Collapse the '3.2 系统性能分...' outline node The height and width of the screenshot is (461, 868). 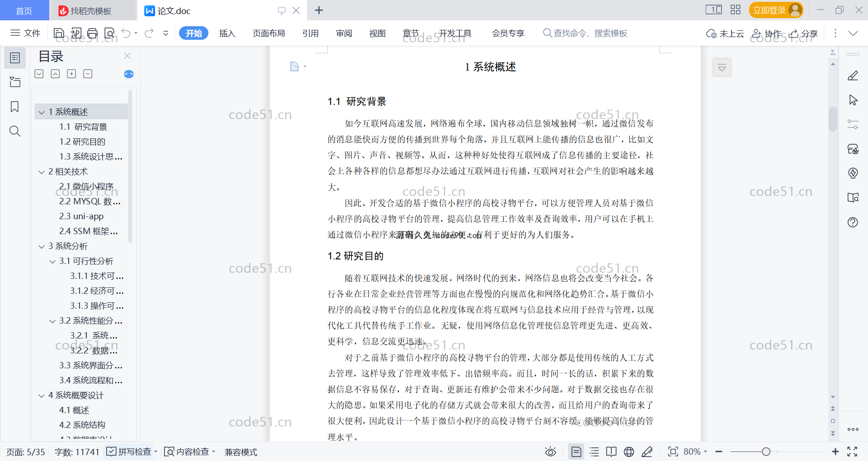pos(52,321)
